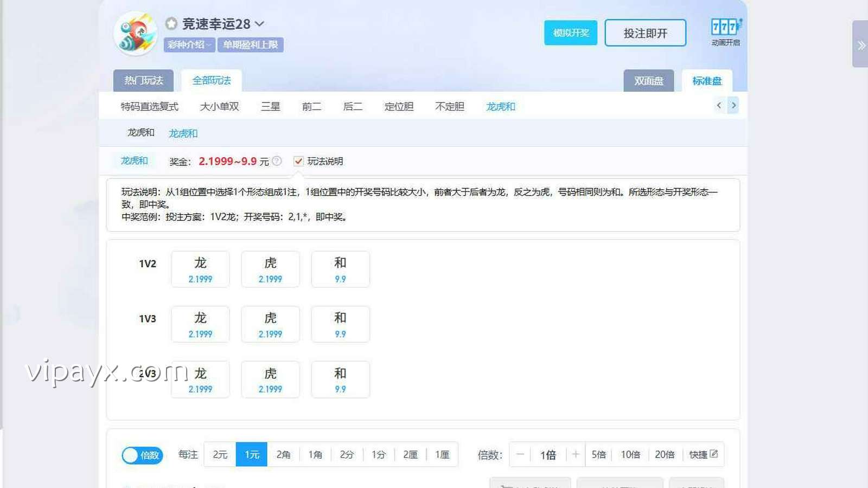Viewport: 868px width, 488px height.
Task: Switch to the 标准盘 tab
Action: click(x=707, y=81)
